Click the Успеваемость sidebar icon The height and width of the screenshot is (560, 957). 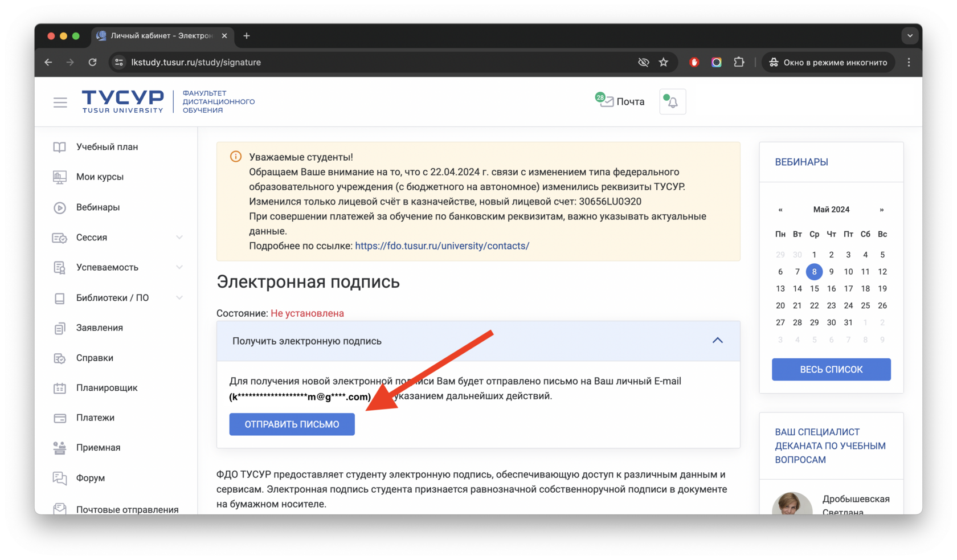[x=60, y=268]
